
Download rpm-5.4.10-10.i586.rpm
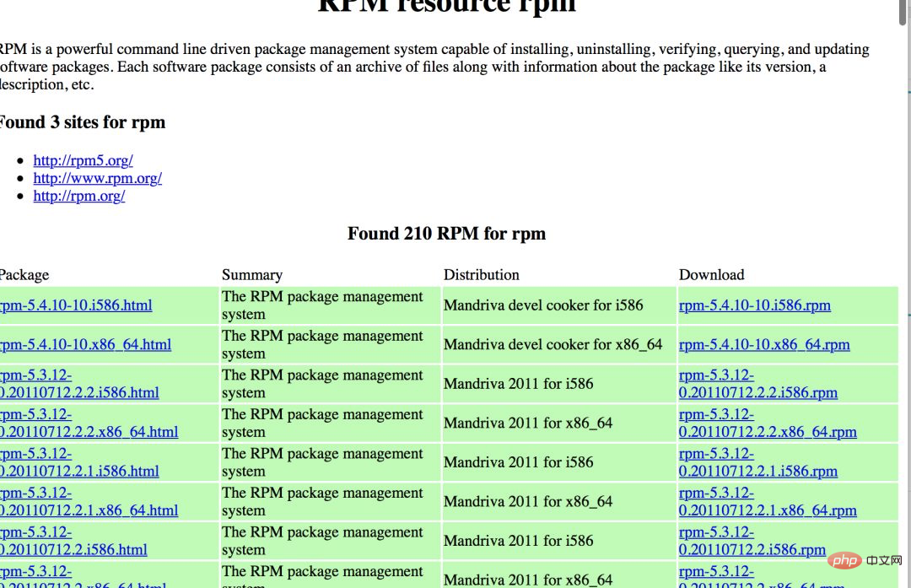click(755, 305)
